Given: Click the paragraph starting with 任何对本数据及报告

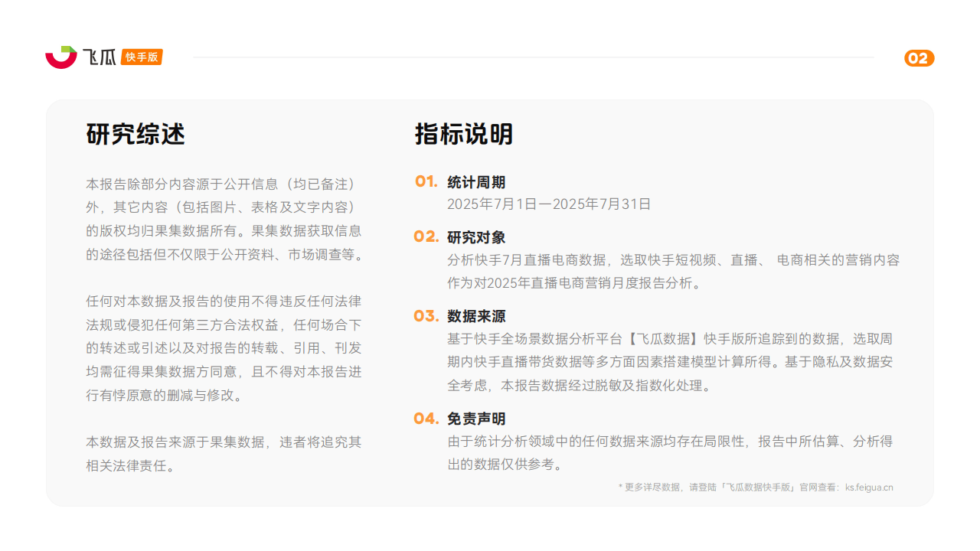Looking at the screenshot, I should 224,347.
